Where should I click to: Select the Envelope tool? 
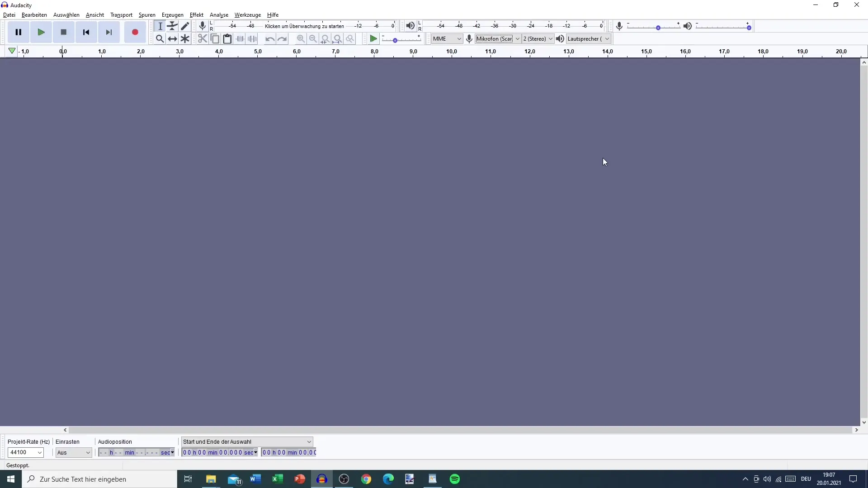click(x=172, y=26)
